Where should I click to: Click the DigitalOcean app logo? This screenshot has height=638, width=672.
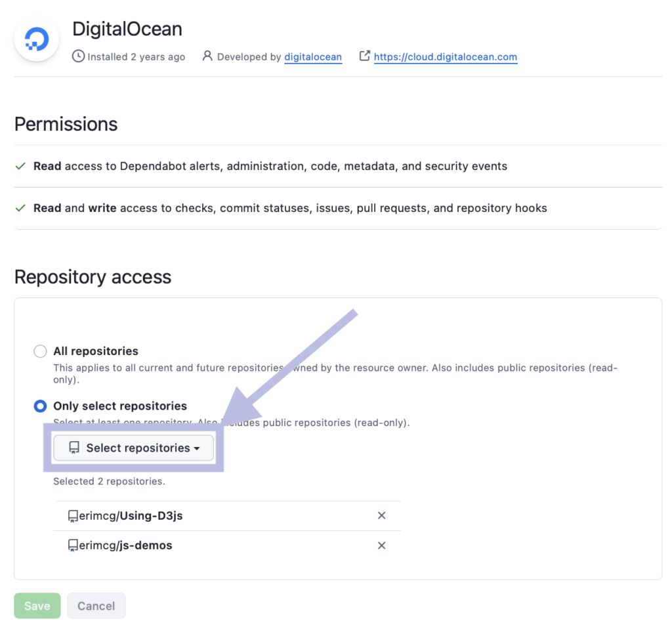(x=37, y=39)
